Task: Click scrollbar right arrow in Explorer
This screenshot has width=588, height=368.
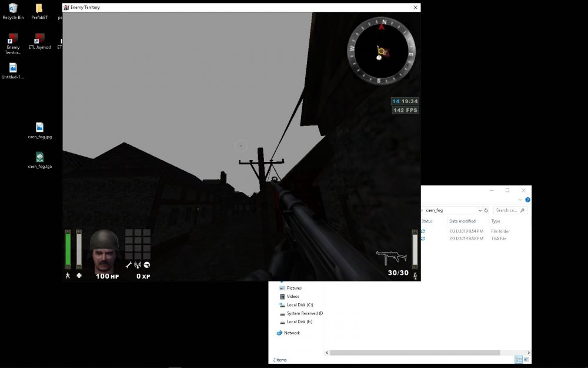Action: (x=529, y=353)
